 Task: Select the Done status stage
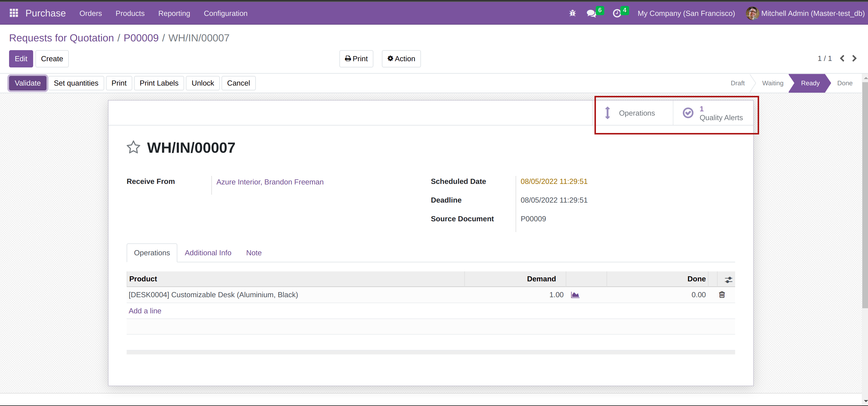click(x=844, y=83)
